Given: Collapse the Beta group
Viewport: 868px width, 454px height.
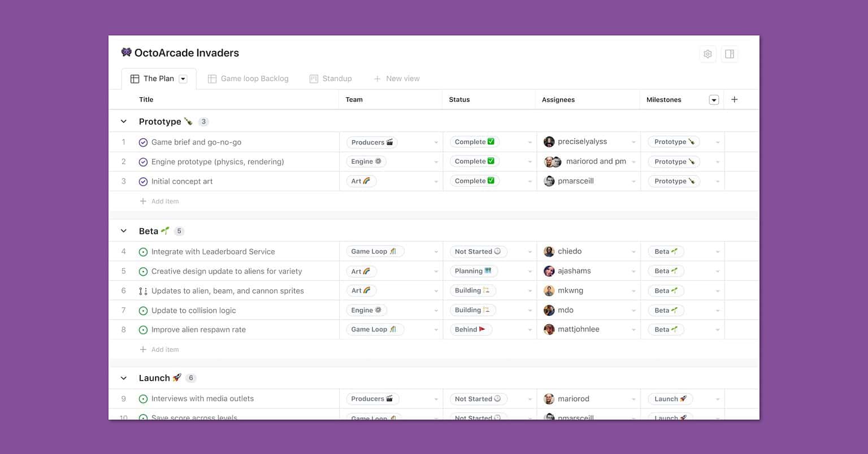Looking at the screenshot, I should [x=123, y=231].
